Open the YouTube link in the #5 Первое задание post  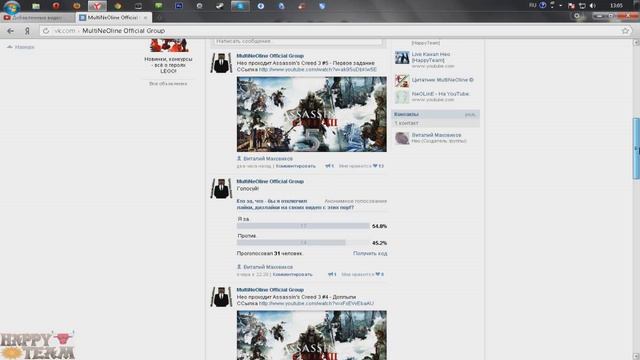click(x=318, y=70)
